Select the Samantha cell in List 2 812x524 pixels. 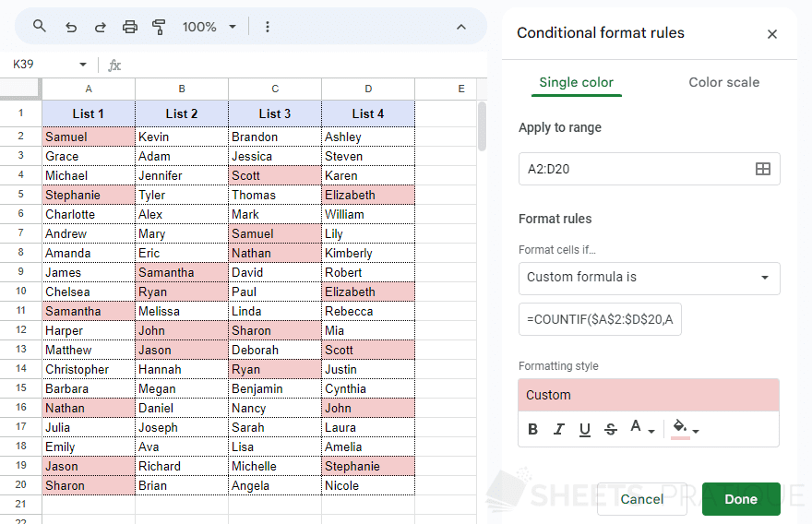tap(182, 272)
